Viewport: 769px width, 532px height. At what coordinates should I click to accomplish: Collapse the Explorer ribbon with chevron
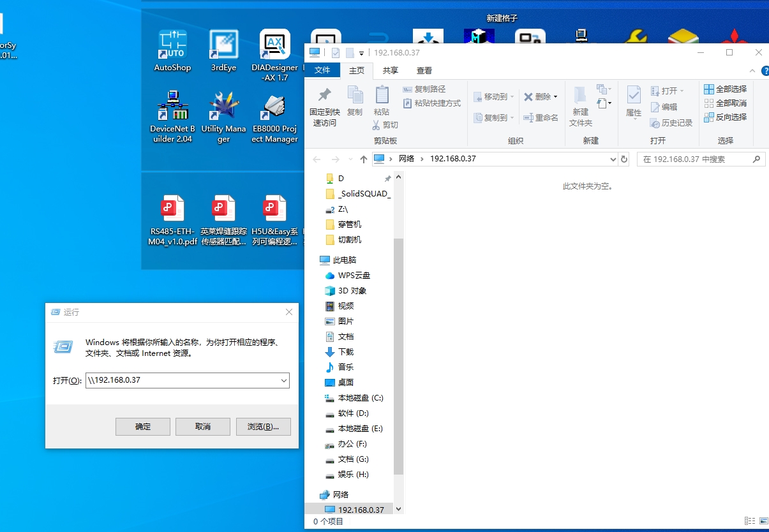[x=751, y=71]
